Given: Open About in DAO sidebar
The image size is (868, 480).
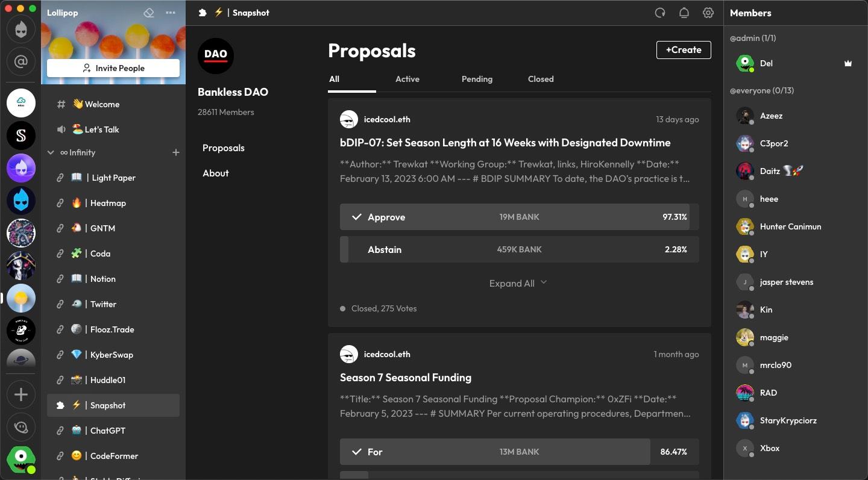Looking at the screenshot, I should [x=216, y=173].
